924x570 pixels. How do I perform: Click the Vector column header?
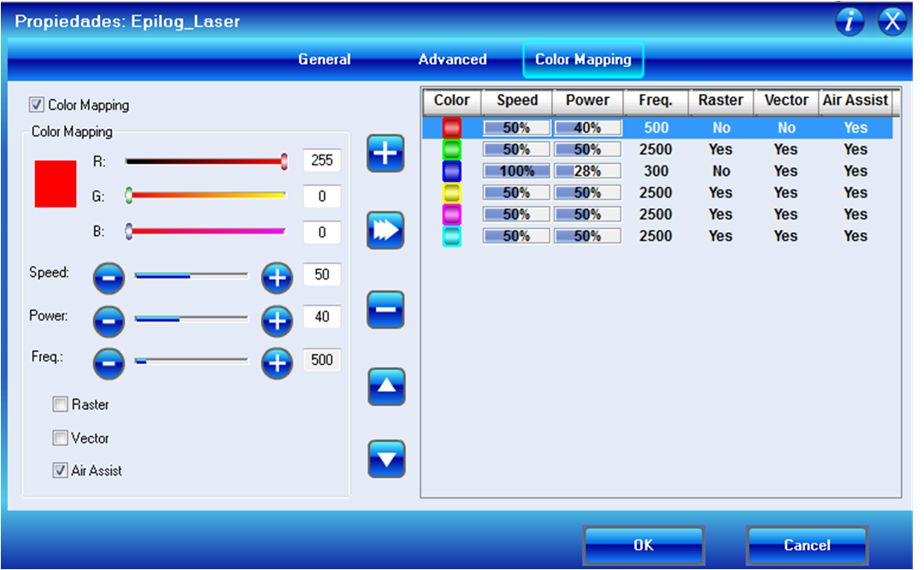(x=786, y=101)
